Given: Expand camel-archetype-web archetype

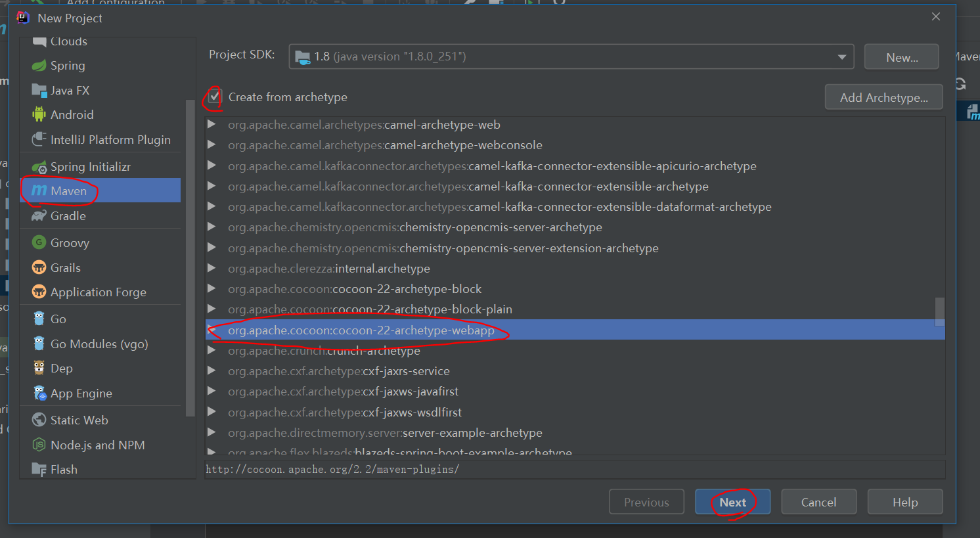Looking at the screenshot, I should pos(212,125).
